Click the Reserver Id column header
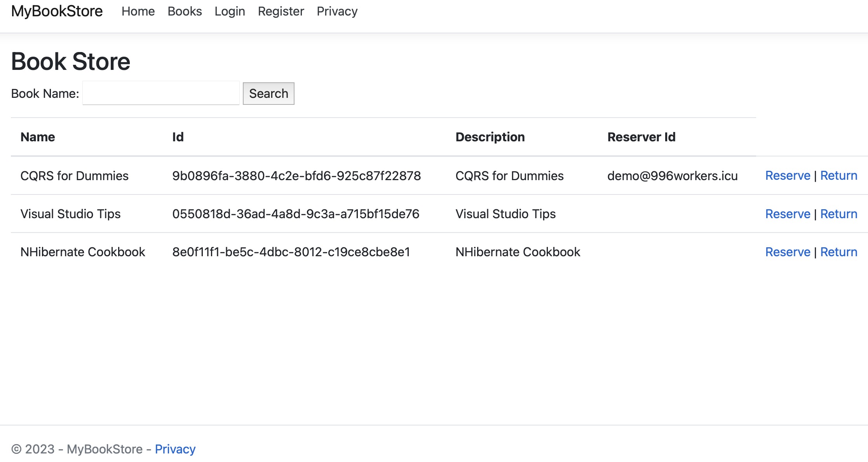 coord(641,137)
